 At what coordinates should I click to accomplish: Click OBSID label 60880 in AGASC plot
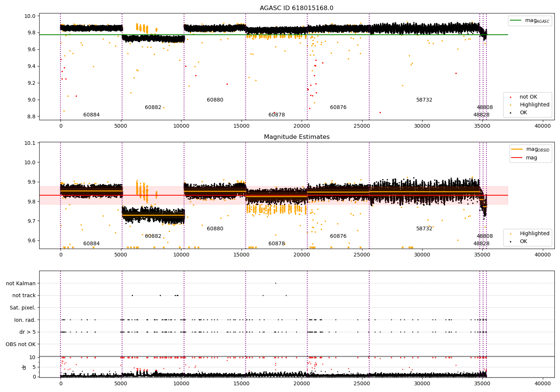point(215,100)
